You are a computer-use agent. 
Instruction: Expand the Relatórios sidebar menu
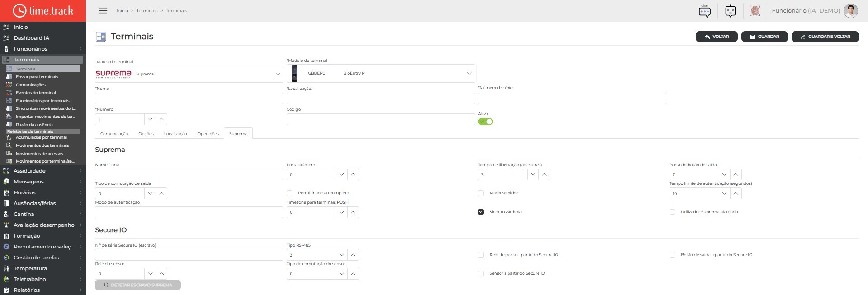pos(43,290)
